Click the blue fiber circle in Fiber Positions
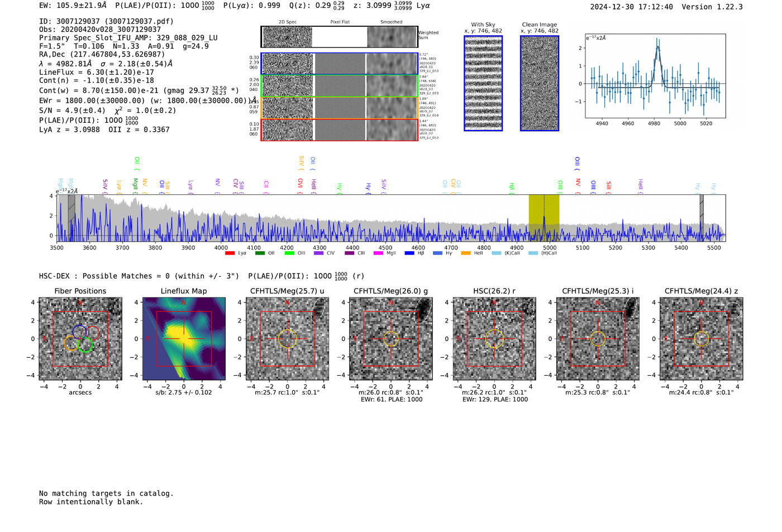 [x=79, y=332]
